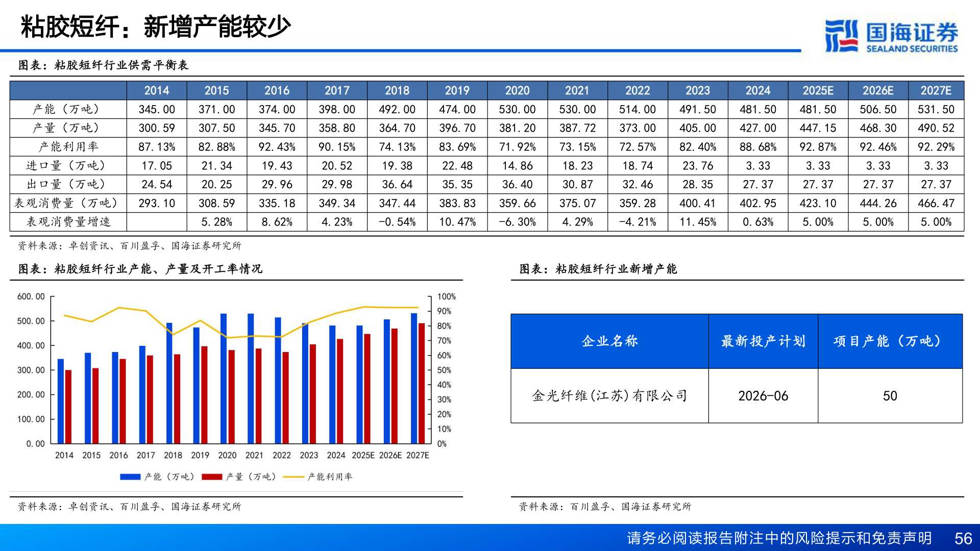Click the source note under the bar chart
This screenshot has height=551, width=980.
point(129,507)
